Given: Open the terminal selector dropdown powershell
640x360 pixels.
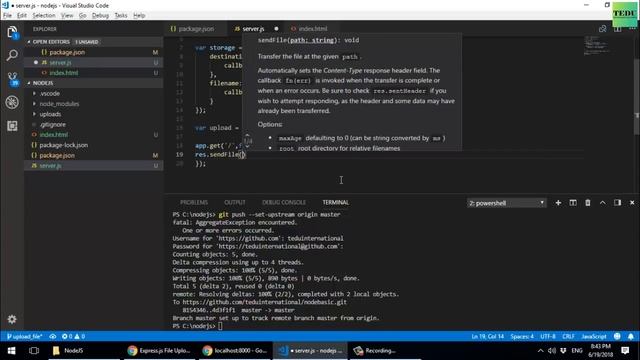Looking at the screenshot, I should point(506,203).
